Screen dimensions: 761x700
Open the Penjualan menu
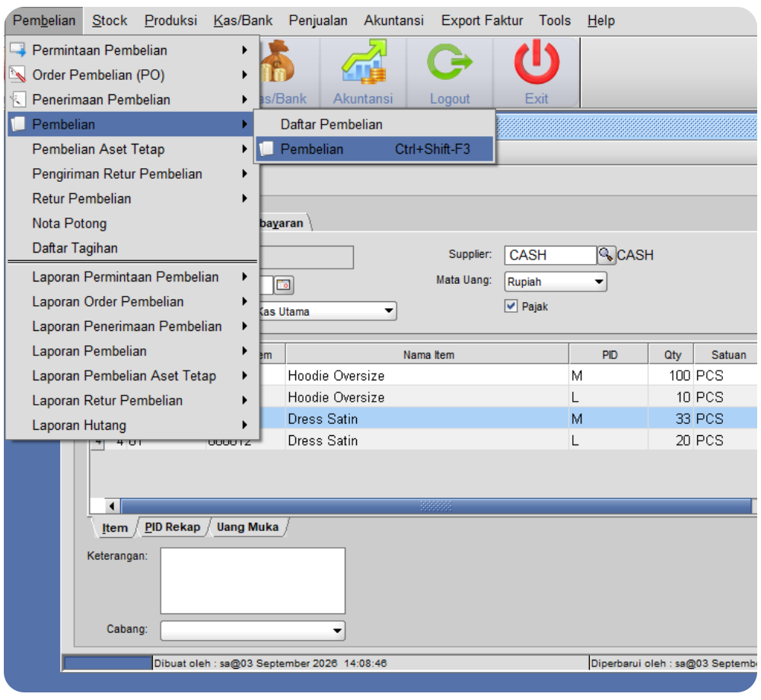318,21
